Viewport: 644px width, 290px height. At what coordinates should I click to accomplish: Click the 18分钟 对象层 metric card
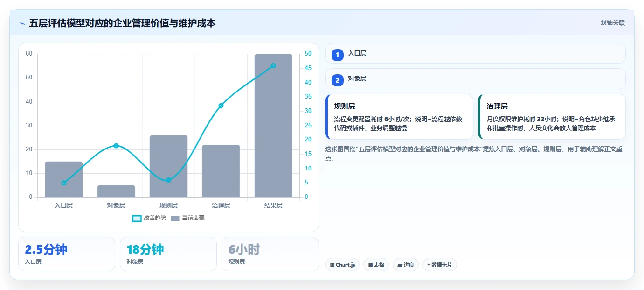[168, 254]
